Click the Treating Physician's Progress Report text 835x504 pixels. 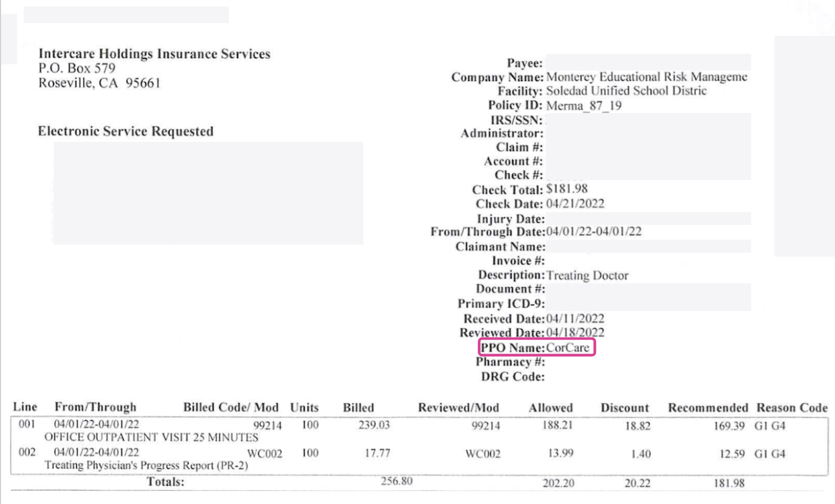(x=146, y=465)
